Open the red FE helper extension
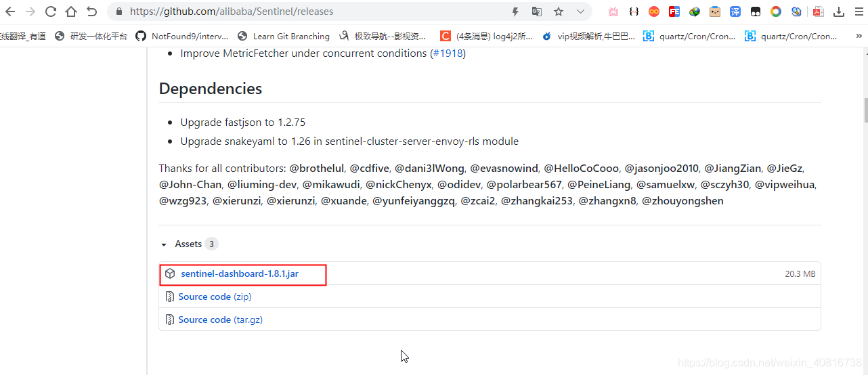Image resolution: width=868 pixels, height=375 pixels. [x=674, y=12]
